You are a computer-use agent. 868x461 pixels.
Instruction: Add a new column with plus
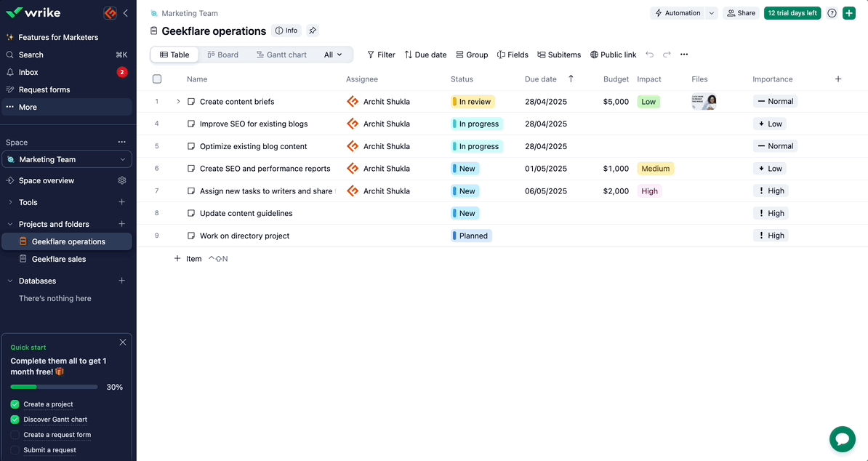tap(838, 79)
